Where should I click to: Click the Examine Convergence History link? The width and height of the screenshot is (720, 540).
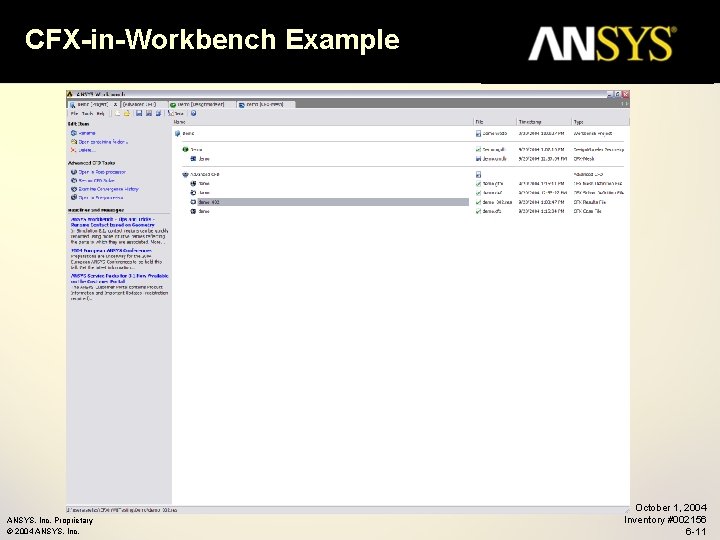(108, 189)
